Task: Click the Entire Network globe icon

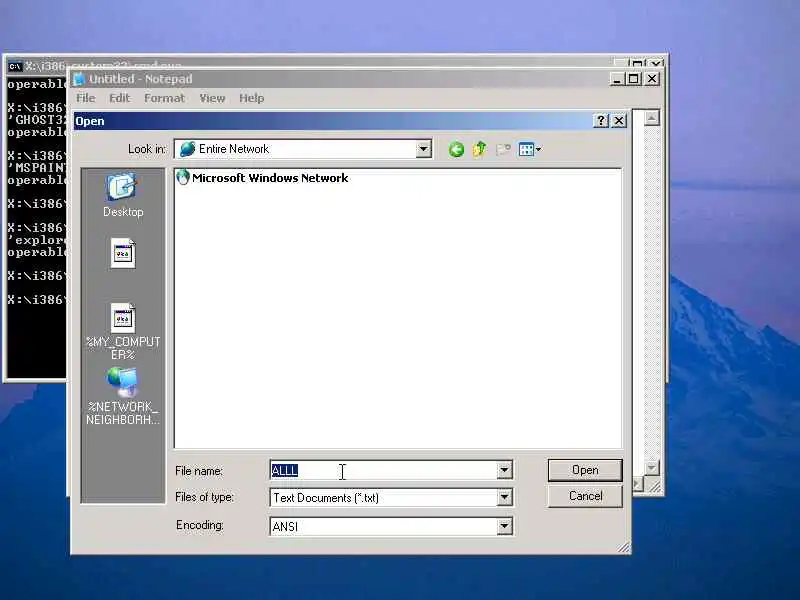Action: tap(188, 149)
